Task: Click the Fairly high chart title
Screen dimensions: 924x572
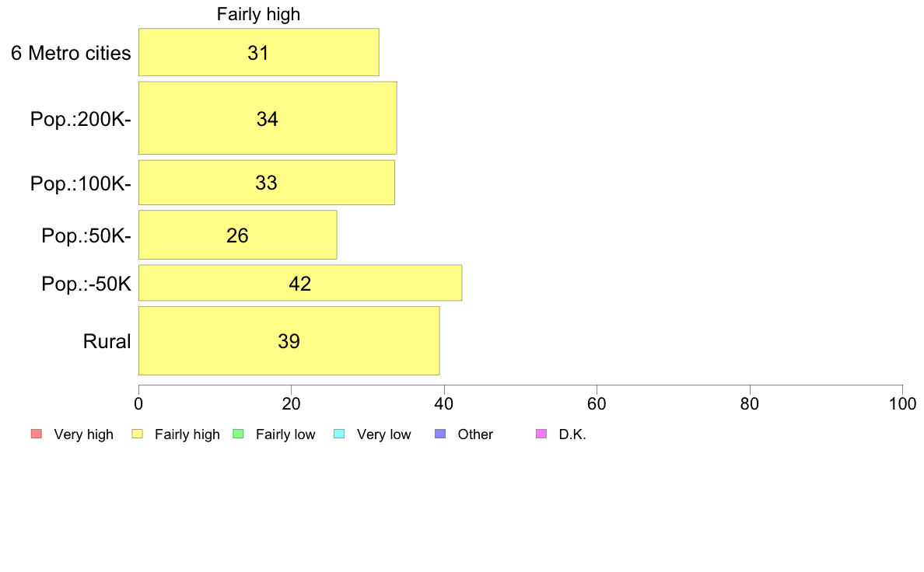Action: [x=259, y=14]
